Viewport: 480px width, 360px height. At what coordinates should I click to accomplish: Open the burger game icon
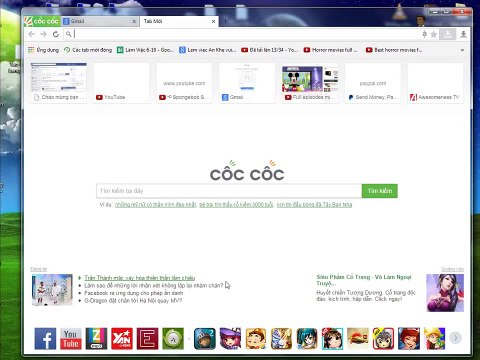point(358,339)
